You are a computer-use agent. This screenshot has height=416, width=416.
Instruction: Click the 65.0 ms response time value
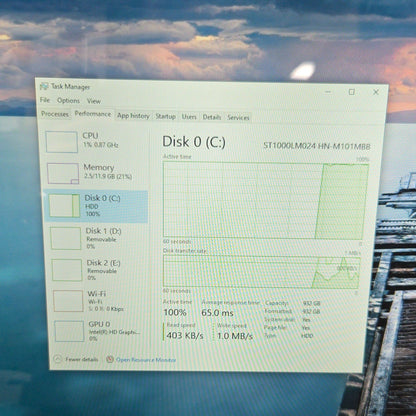[x=217, y=313]
